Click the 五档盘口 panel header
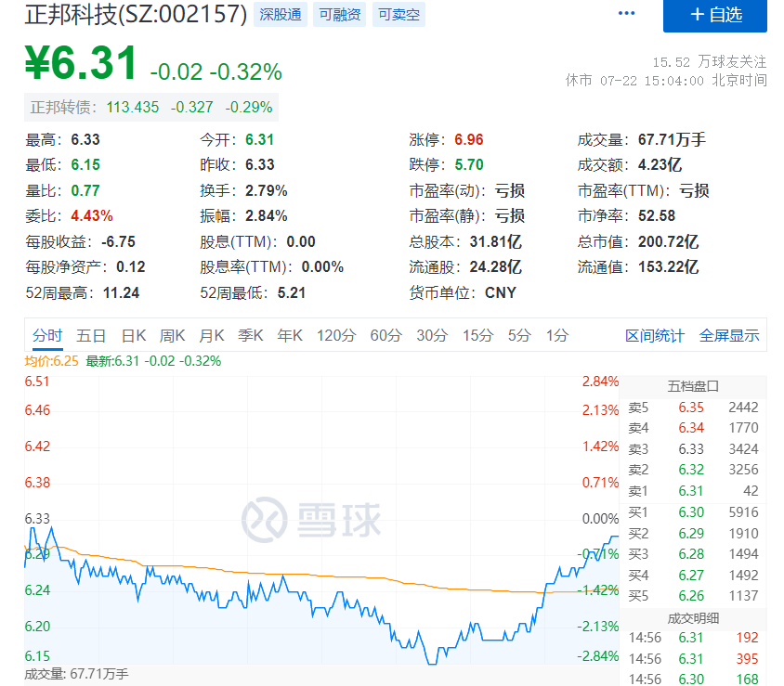The height and width of the screenshot is (686, 784). [693, 386]
